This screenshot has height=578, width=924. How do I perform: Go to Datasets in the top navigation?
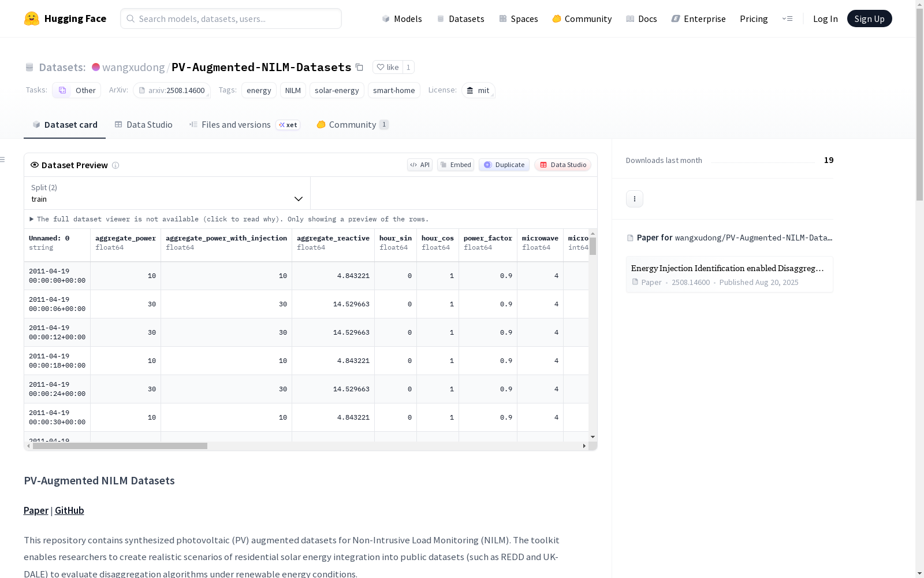tap(460, 18)
